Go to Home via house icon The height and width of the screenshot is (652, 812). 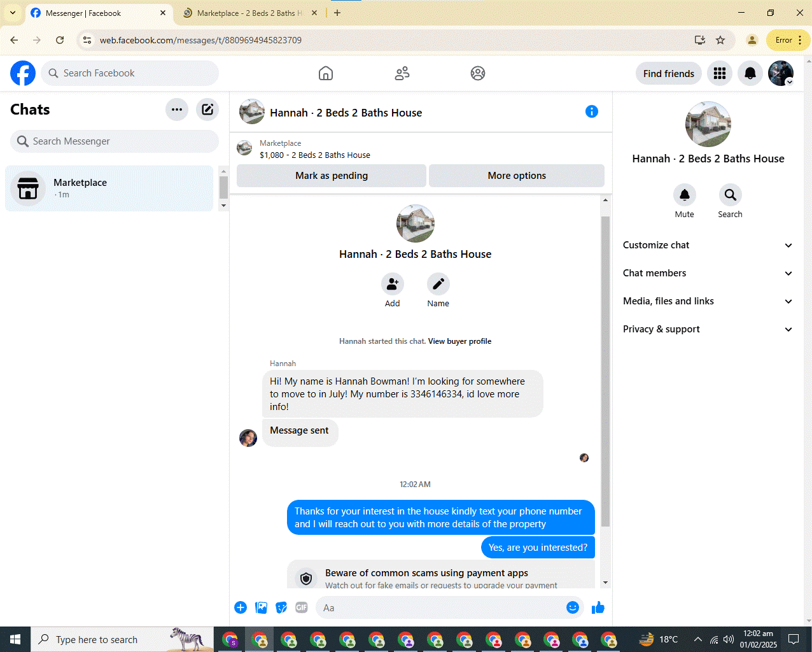click(326, 73)
